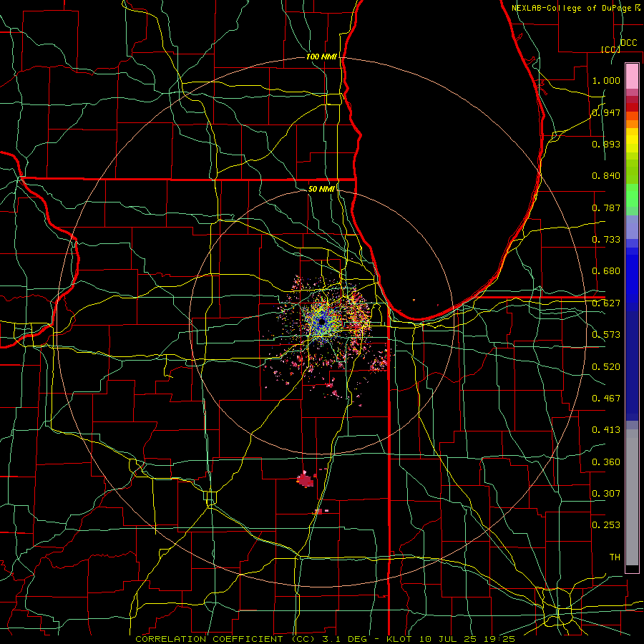
Task: Click the 0.413 scale value
Action: (606, 430)
